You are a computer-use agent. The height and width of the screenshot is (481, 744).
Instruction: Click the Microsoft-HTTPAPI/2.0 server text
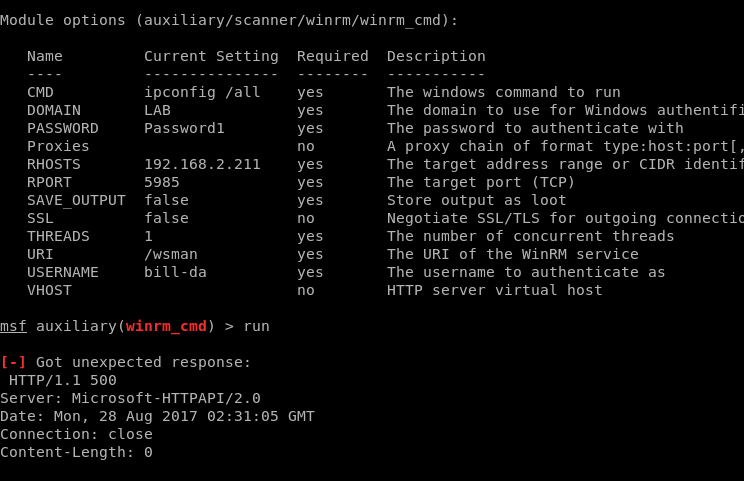[166, 398]
